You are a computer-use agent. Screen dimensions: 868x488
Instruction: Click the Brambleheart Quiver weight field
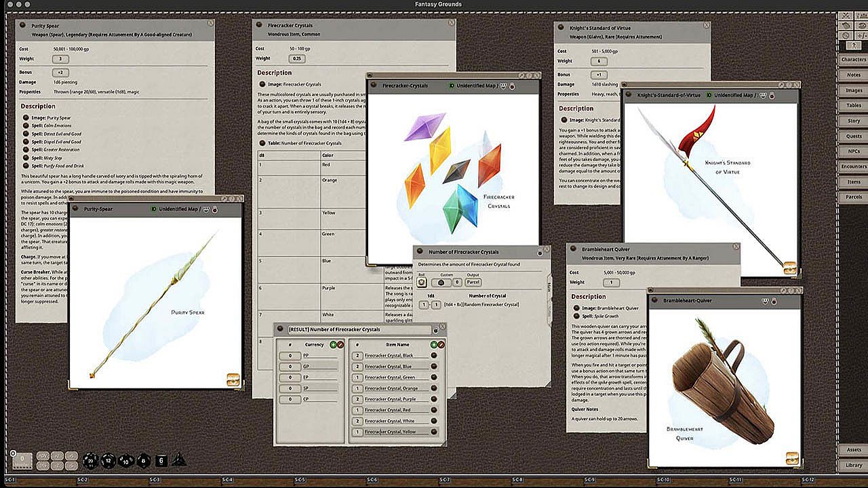pyautogui.click(x=611, y=282)
